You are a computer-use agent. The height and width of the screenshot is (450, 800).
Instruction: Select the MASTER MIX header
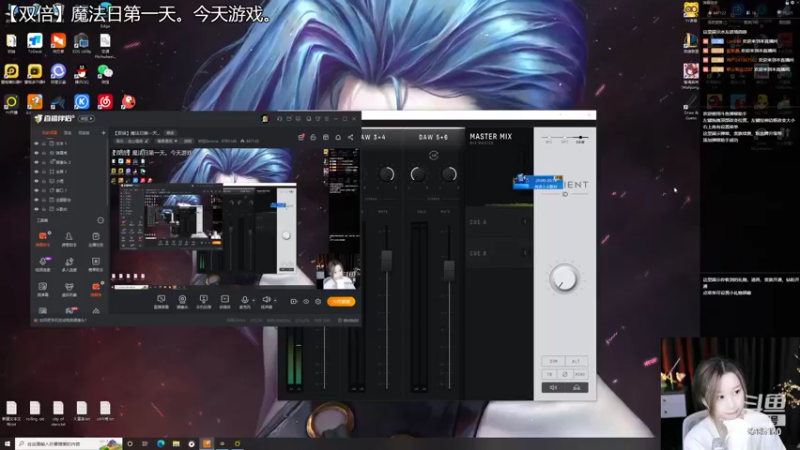coord(490,137)
